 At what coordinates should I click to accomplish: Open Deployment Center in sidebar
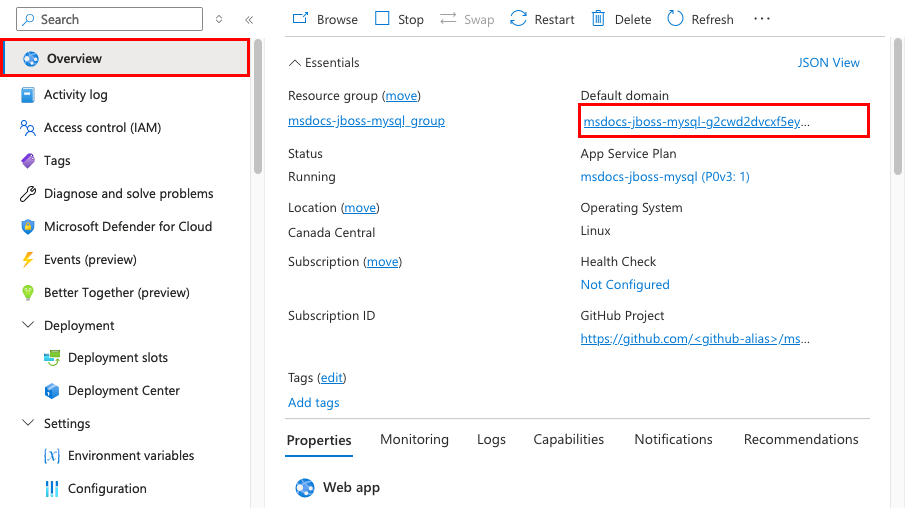click(123, 391)
